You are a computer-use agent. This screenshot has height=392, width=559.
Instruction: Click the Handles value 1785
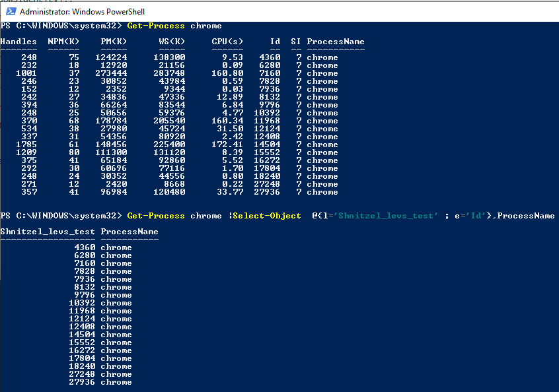[x=26, y=145]
